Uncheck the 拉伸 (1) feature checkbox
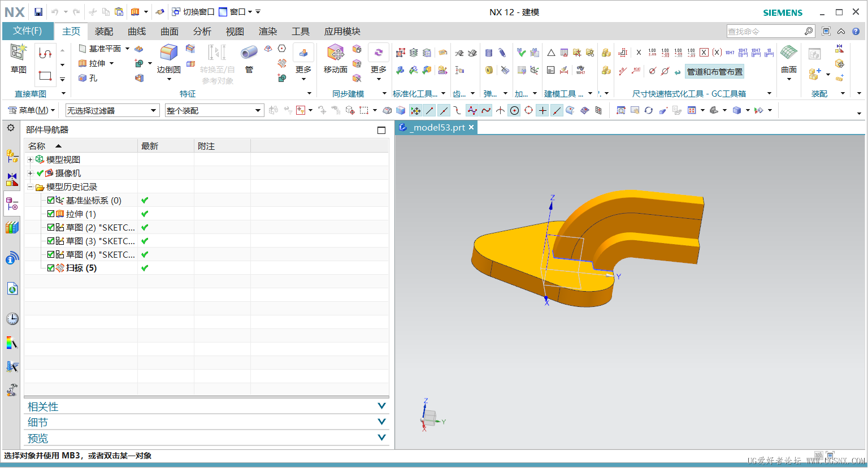This screenshot has height=468, width=868. pos(51,214)
